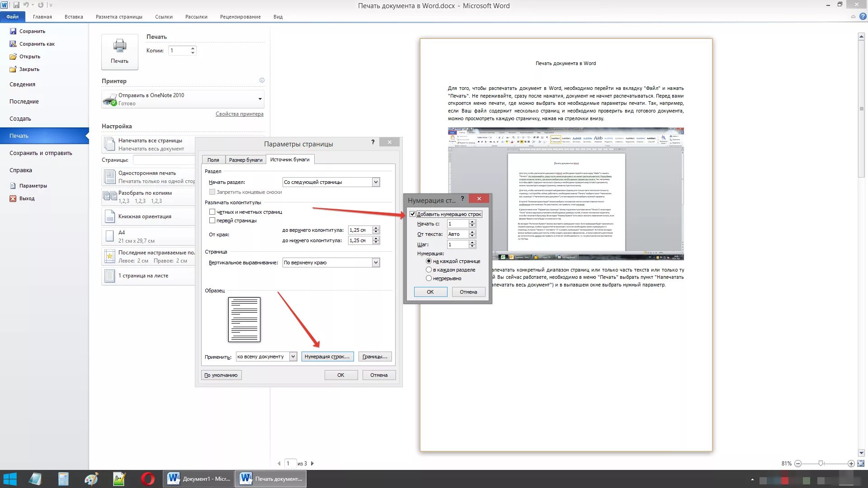Open Книжная ориентация setting
This screenshot has width=868, height=488.
(149, 216)
